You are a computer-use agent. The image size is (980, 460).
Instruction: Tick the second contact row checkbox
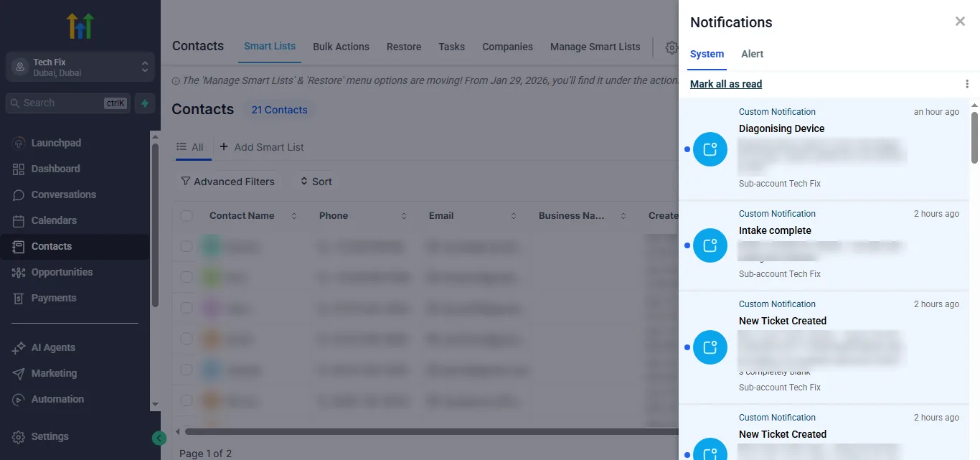click(x=187, y=277)
